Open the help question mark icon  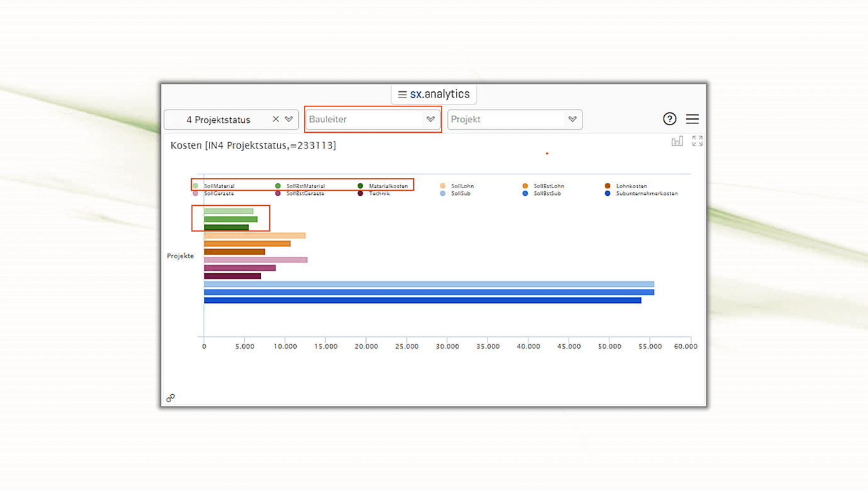(x=669, y=119)
